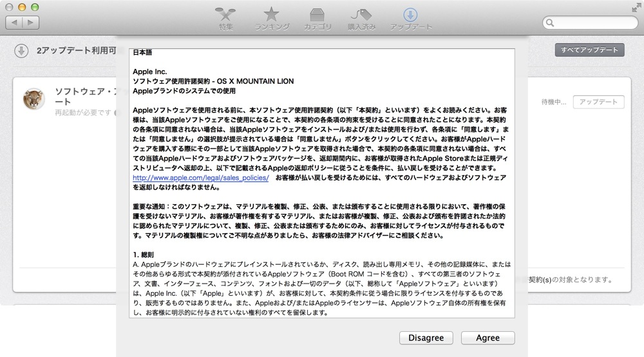644x357 pixels.
Task: Click the 待機中... status text
Action: coord(554,102)
